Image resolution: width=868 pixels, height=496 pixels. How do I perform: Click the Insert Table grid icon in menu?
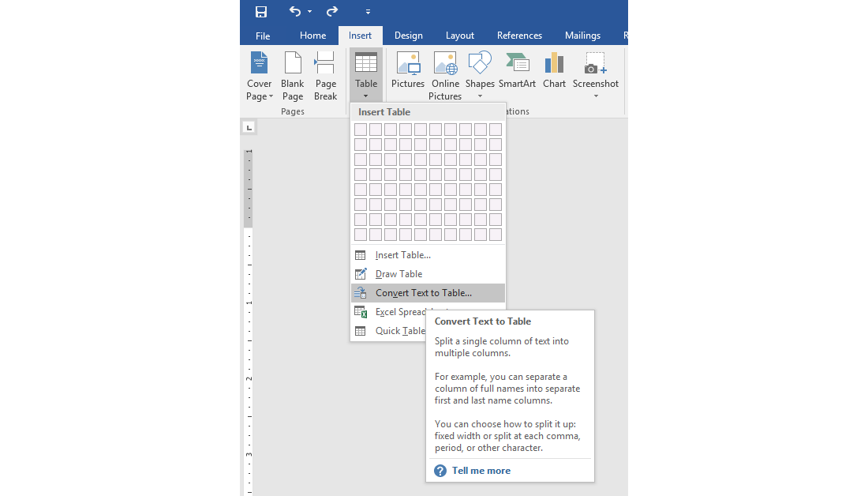[x=361, y=255]
